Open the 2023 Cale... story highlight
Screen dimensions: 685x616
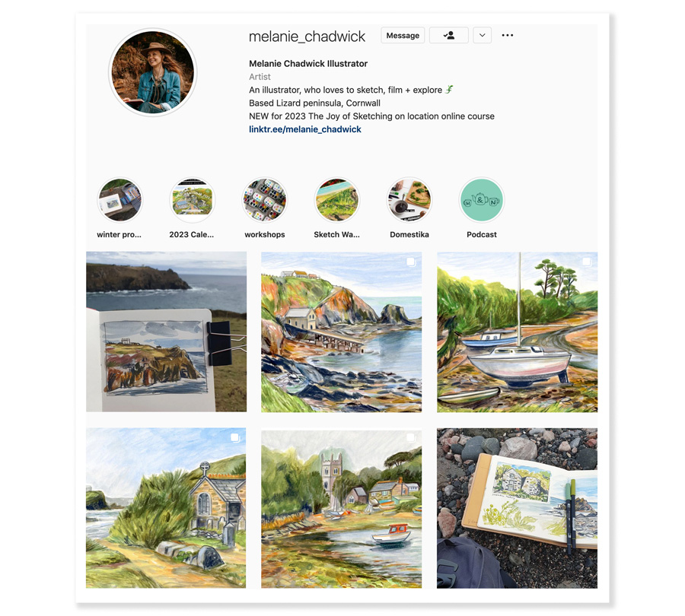[193, 200]
